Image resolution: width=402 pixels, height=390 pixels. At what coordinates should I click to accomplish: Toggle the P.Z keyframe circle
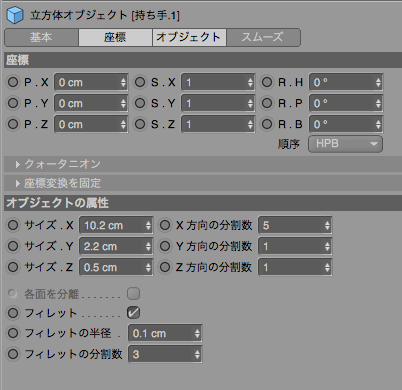pos(13,124)
